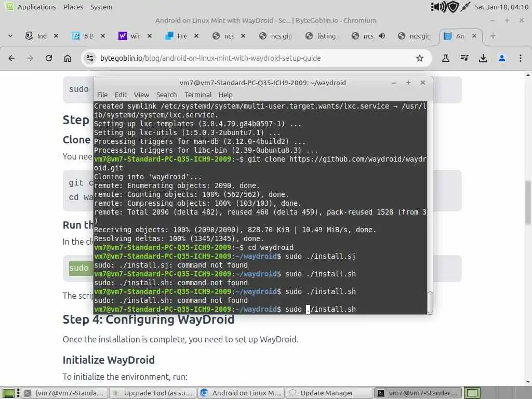Close the 'Ind' browser tab

(x=56, y=36)
